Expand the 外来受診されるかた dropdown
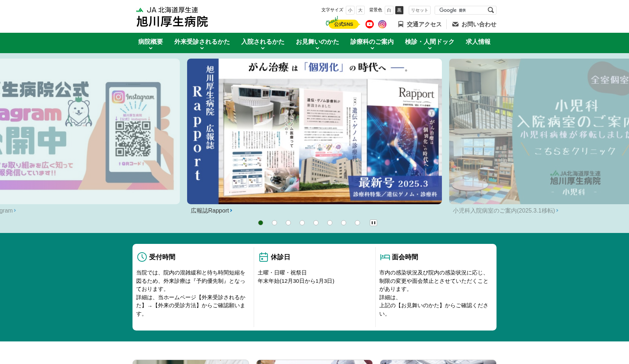This screenshot has height=364, width=629. coord(202,42)
